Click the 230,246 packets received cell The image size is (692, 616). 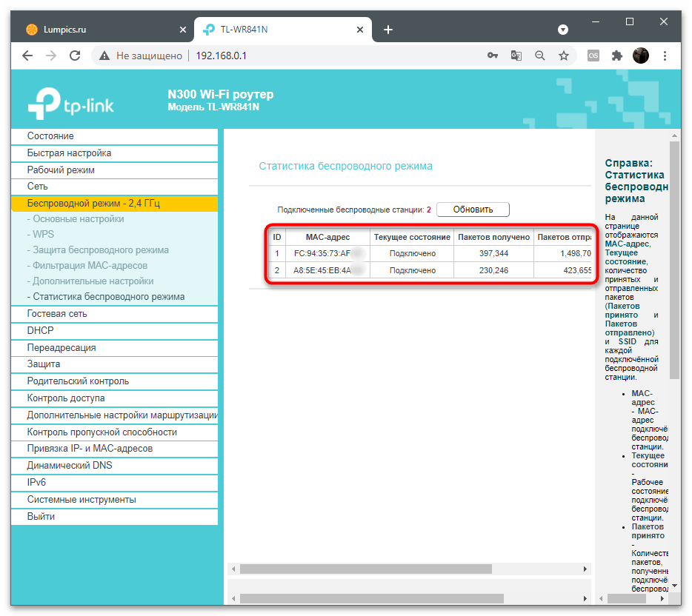pos(493,270)
